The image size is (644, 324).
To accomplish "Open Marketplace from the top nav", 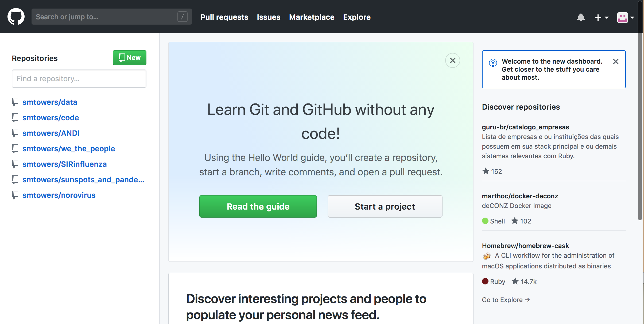I will coord(312,17).
